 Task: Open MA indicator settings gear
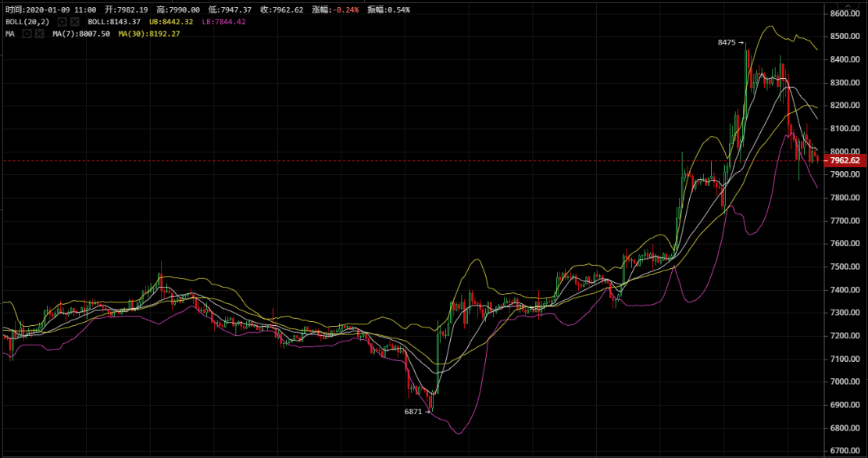point(27,34)
